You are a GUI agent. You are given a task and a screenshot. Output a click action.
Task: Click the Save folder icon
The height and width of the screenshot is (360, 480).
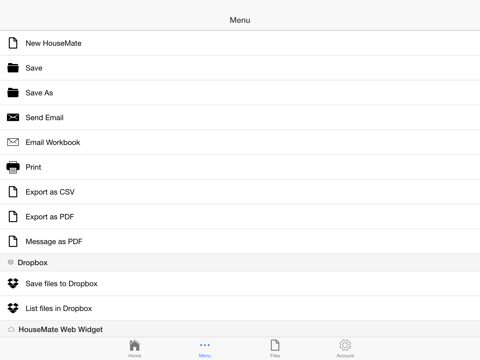point(13,68)
